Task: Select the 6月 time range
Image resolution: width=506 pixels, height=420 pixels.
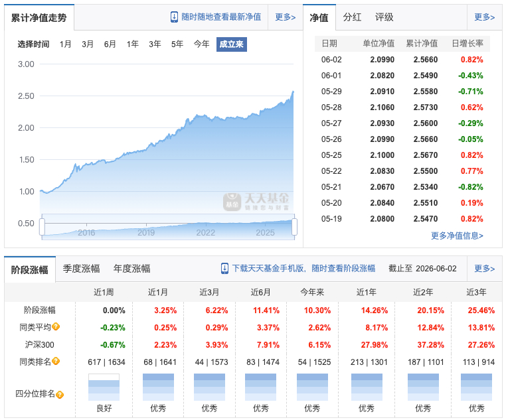Action: coord(110,44)
